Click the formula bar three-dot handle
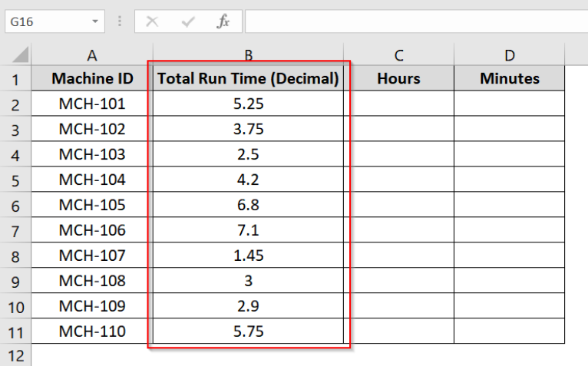 [120, 21]
